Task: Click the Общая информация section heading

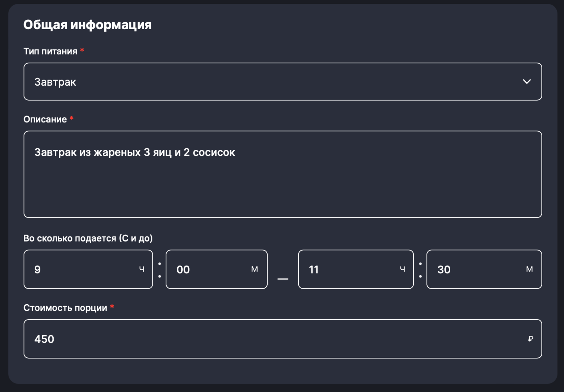Action: (87, 25)
